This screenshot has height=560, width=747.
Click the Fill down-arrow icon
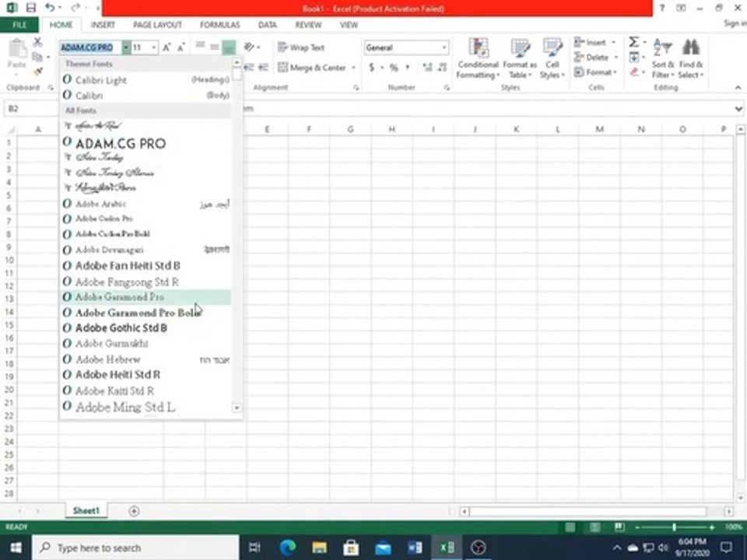[x=634, y=58]
